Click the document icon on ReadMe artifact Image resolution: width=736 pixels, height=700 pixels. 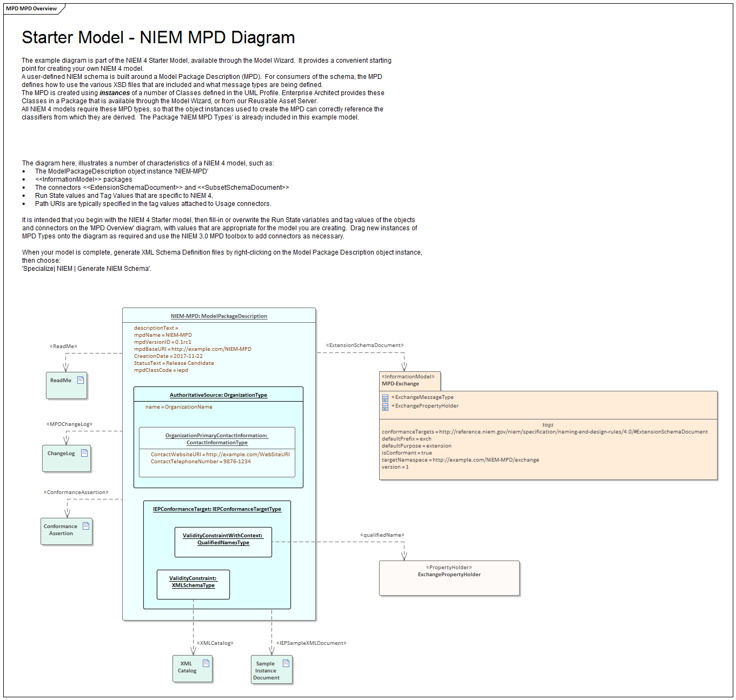click(x=81, y=380)
